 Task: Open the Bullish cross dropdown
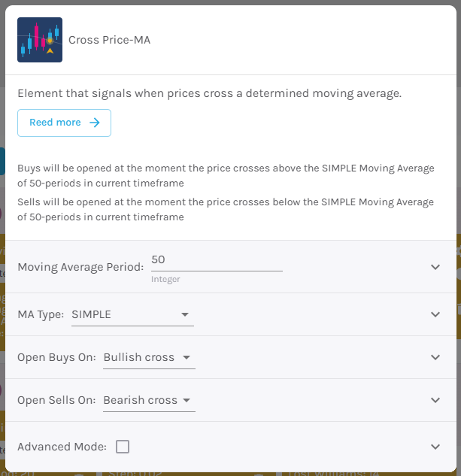tap(149, 358)
